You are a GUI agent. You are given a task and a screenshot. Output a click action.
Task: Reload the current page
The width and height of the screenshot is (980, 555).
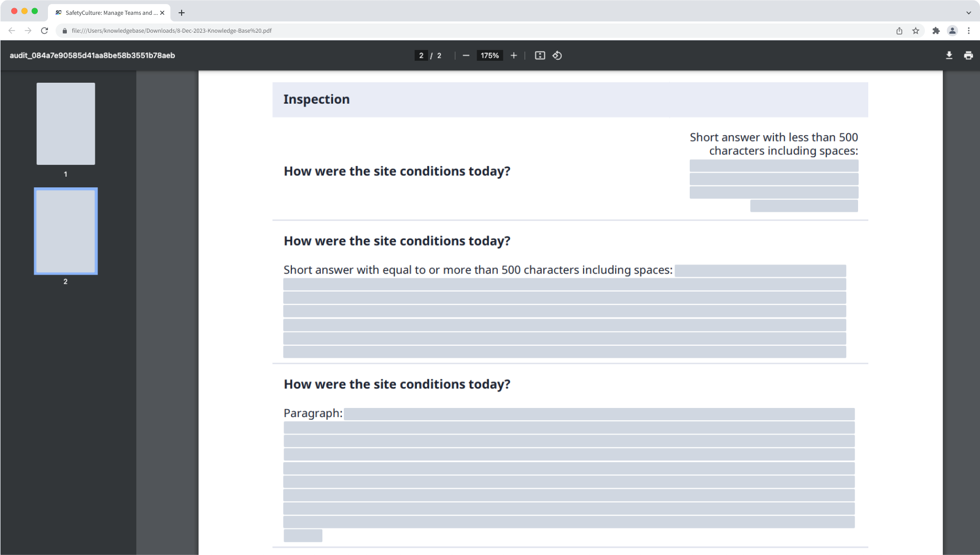44,31
